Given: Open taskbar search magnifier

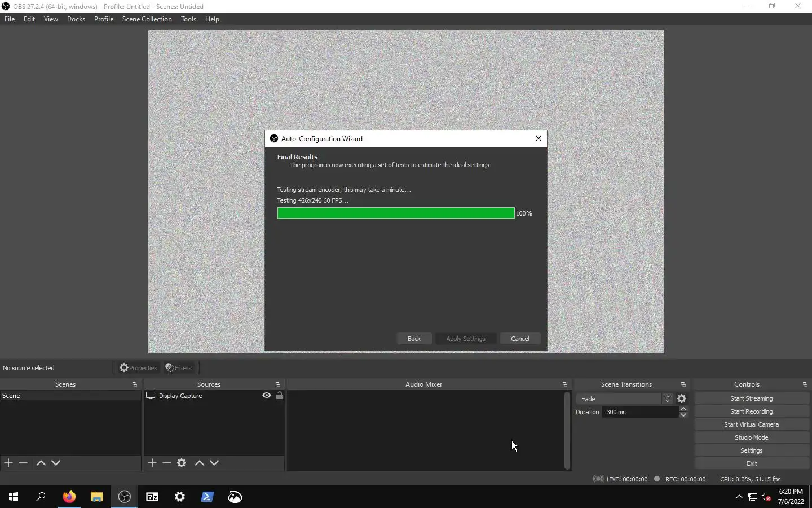Looking at the screenshot, I should [41, 497].
